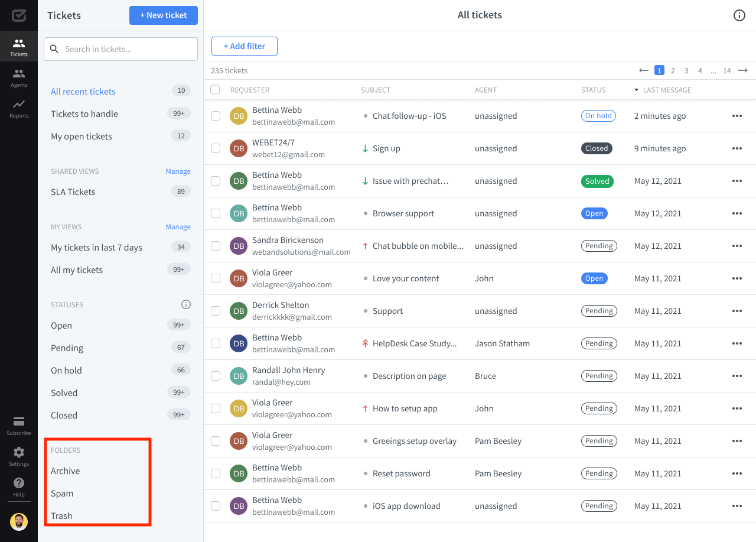The height and width of the screenshot is (542, 756).
Task: Open more options for Sign up ticket
Action: click(737, 148)
